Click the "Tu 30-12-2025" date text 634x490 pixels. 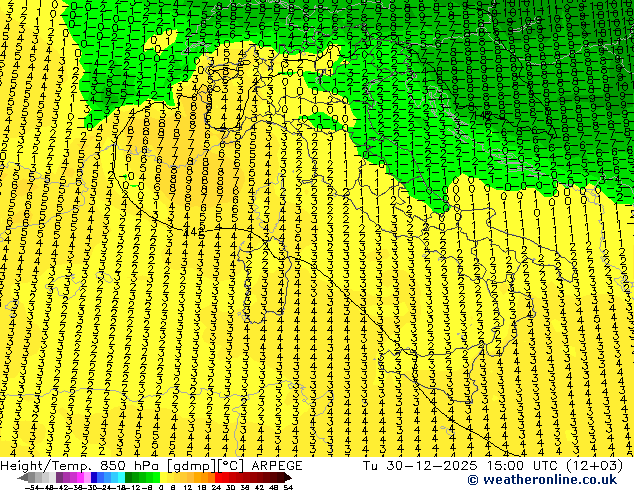pos(420,466)
